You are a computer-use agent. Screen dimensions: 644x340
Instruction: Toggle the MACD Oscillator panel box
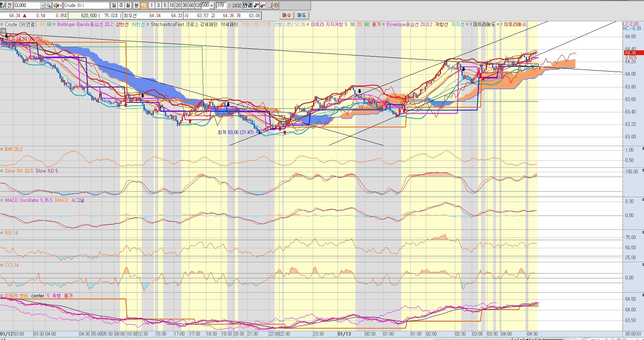tap(2, 200)
